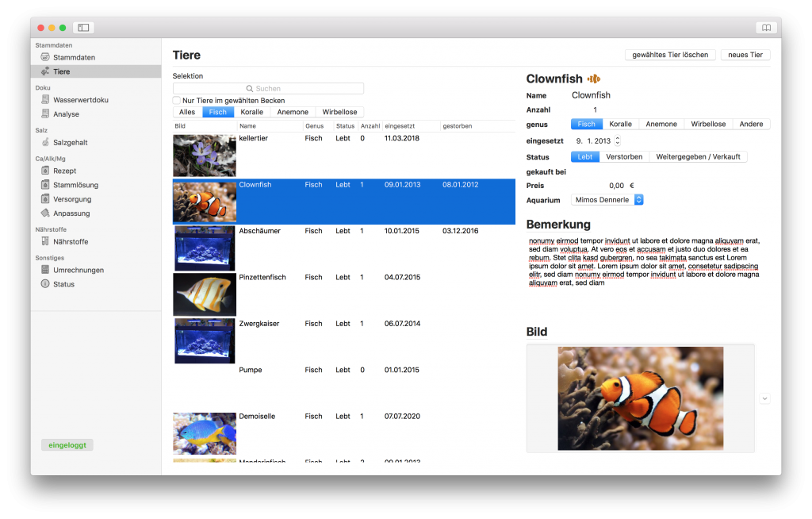Select the kellertier row thumbnail

point(205,156)
